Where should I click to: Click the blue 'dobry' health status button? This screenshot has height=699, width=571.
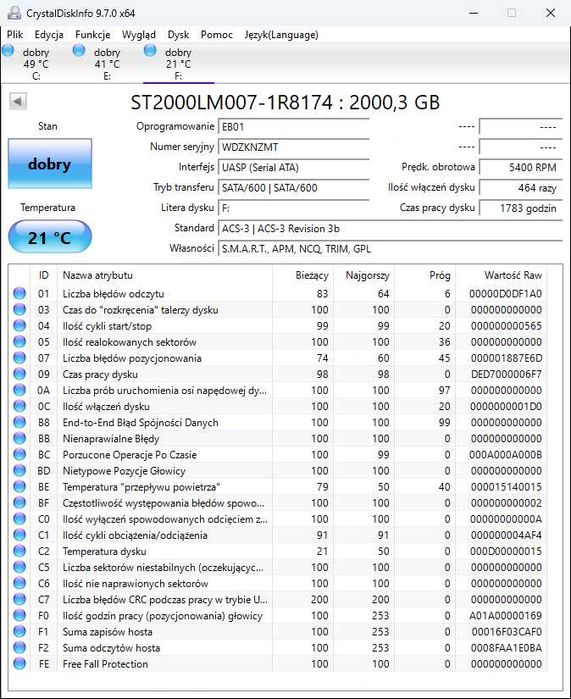point(50,164)
